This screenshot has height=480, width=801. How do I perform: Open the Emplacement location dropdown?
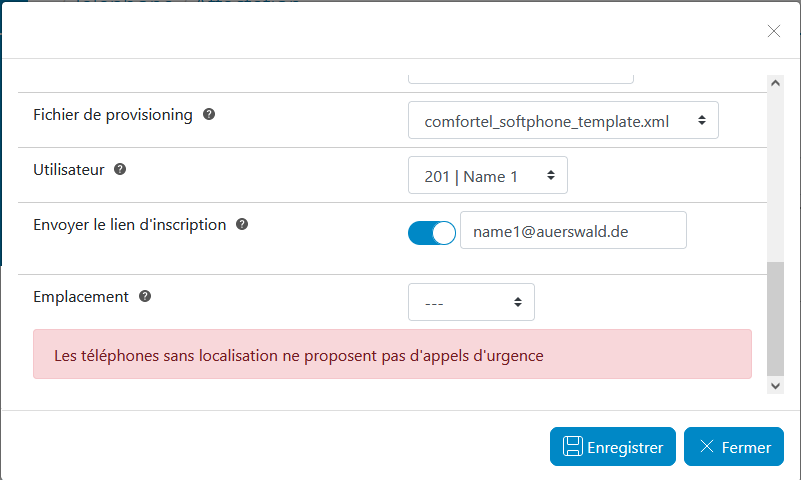471,302
